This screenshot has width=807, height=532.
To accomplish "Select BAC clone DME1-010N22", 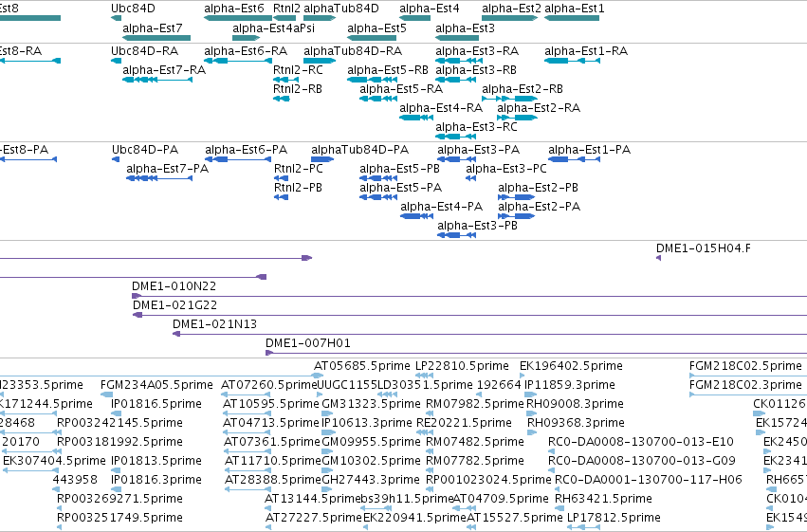I will (x=174, y=286).
